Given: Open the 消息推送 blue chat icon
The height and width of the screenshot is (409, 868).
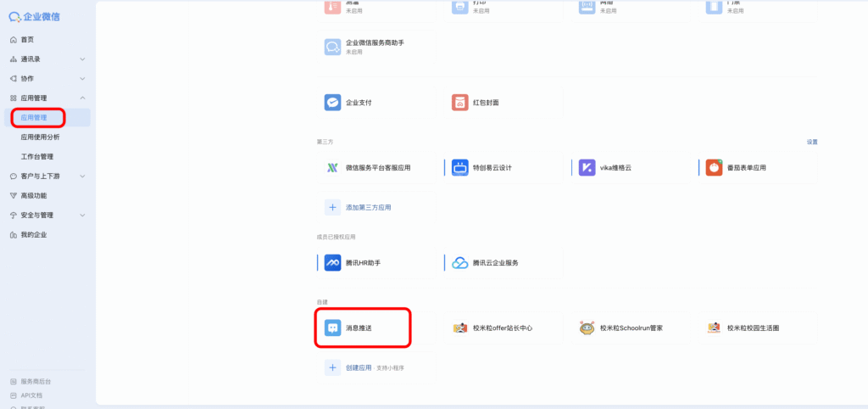Looking at the screenshot, I should [x=332, y=328].
